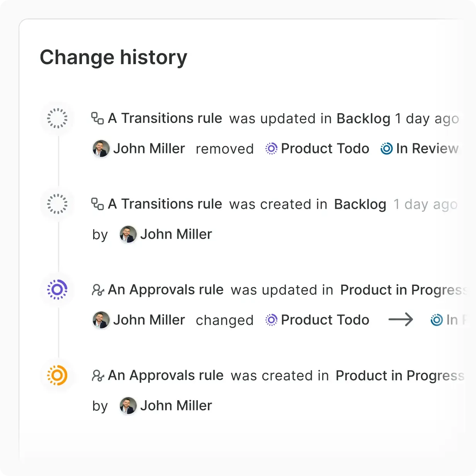Click the Transitions rule chain icon in the first entry
Image resolution: width=476 pixels, height=476 pixels.
(x=98, y=118)
